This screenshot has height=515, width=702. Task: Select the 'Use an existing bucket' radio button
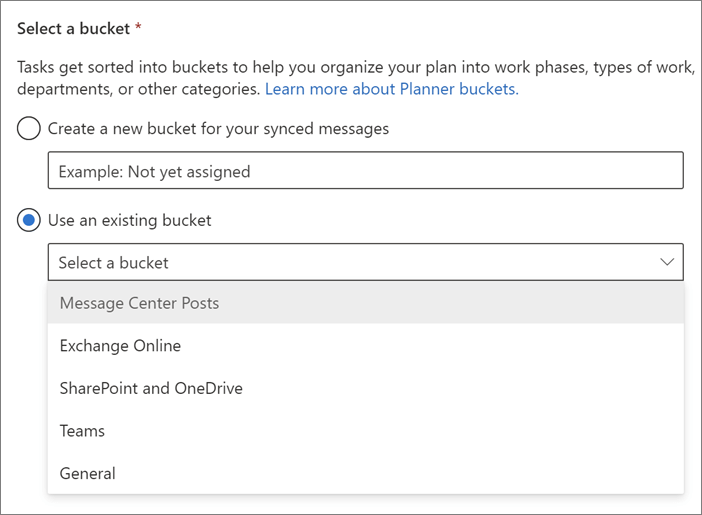point(30,220)
